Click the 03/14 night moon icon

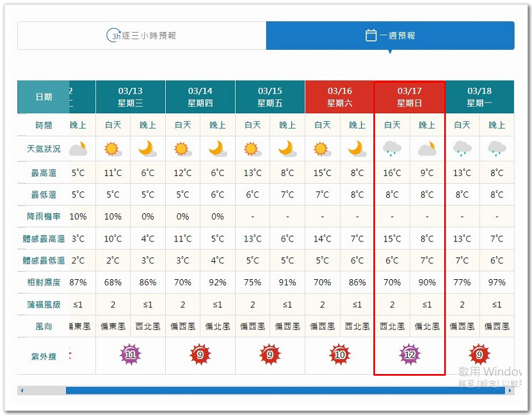click(x=218, y=149)
